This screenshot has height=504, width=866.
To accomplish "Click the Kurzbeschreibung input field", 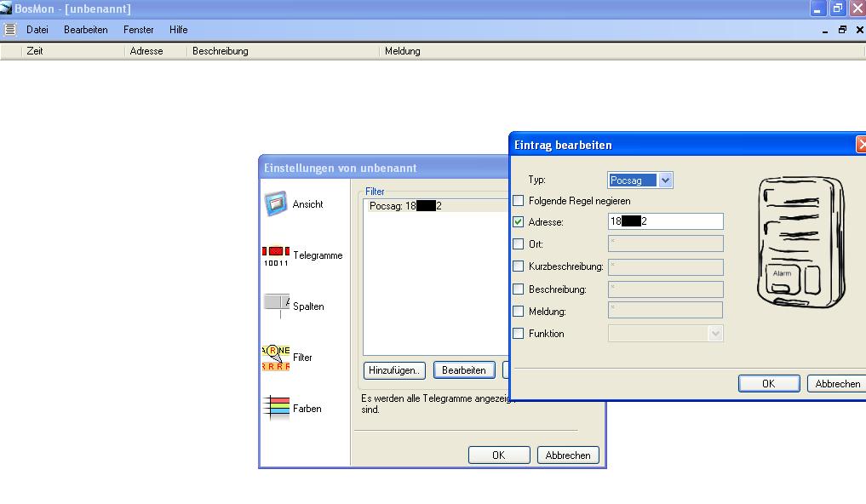I will (x=666, y=266).
